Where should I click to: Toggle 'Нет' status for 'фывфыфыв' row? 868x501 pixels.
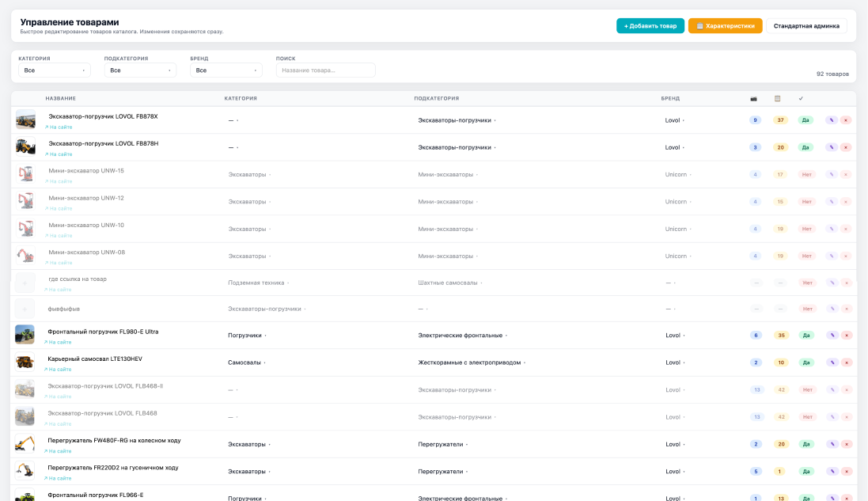point(807,309)
